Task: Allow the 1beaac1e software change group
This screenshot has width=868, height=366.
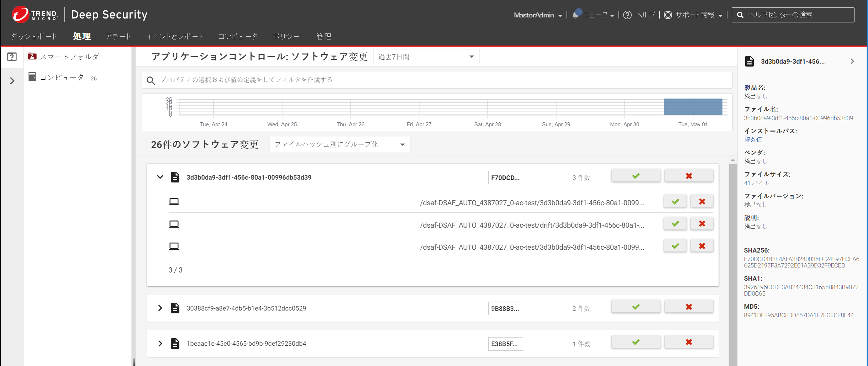Action: click(x=636, y=342)
